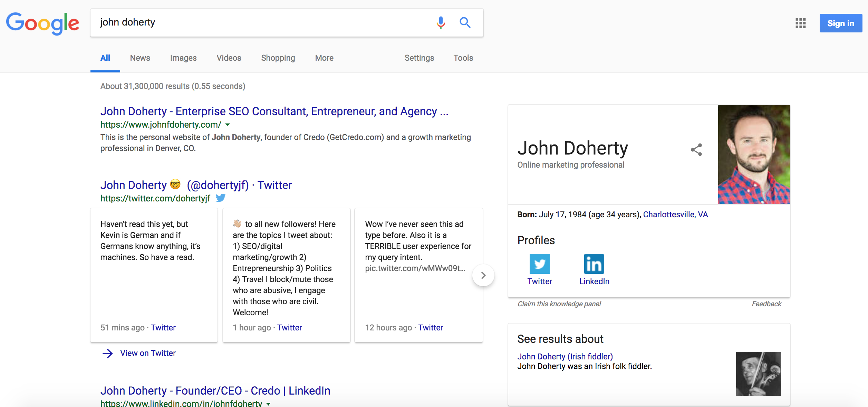Open John Doherty (Irish fiddler) link
Screen dimensions: 868x407
565,357
